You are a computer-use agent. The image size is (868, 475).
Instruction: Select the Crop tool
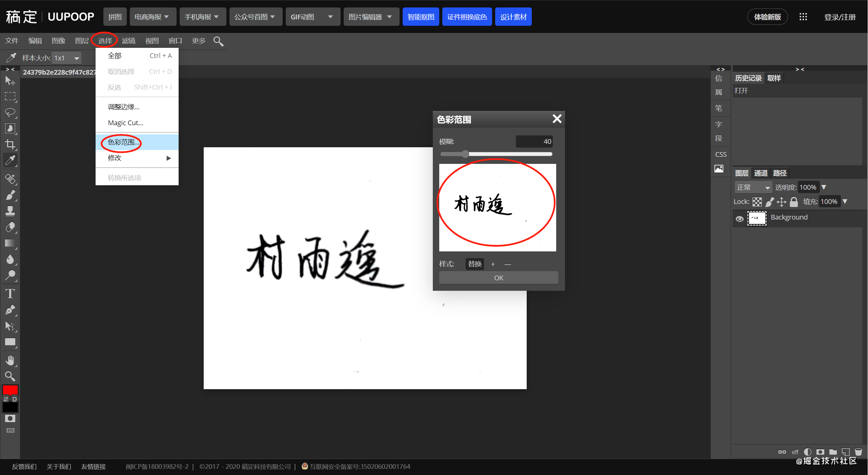point(10,144)
